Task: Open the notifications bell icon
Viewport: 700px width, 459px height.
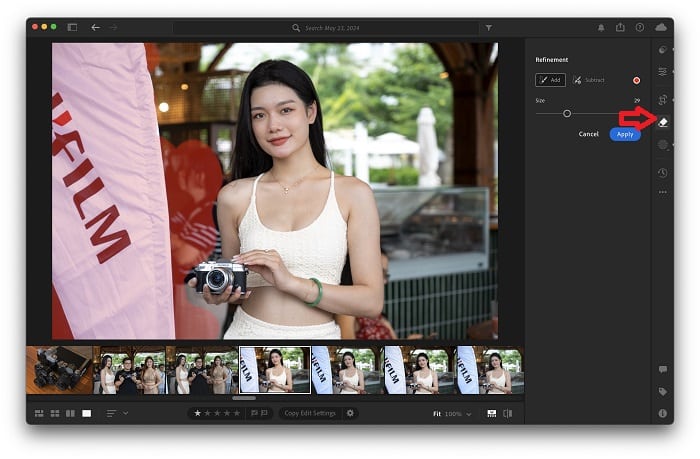Action: [x=601, y=27]
